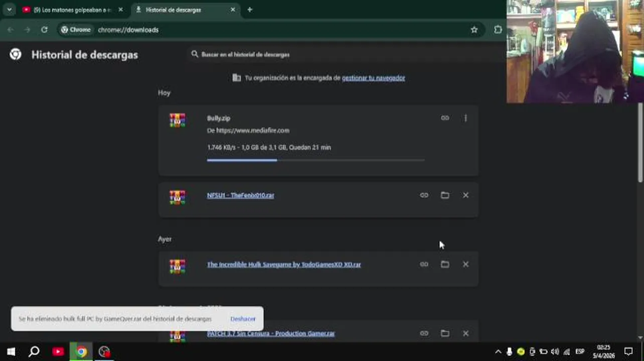Reload the downloads page

click(44, 30)
